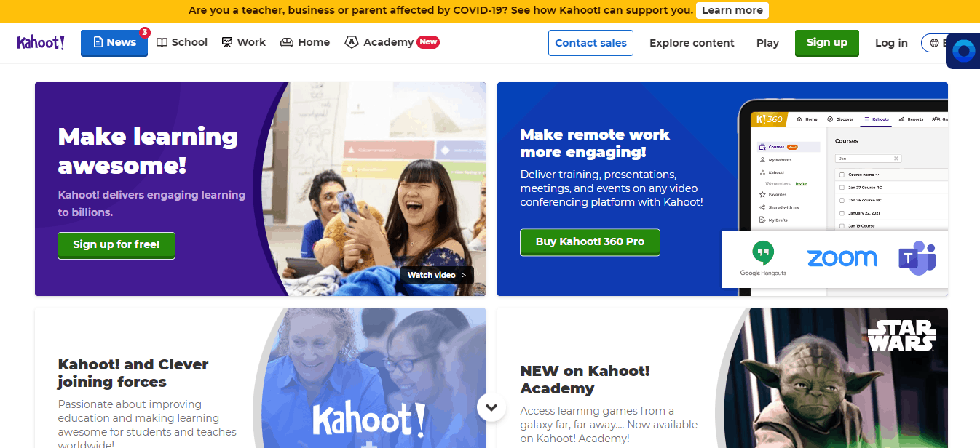
Task: Click the round scroll-down chevron button
Action: (x=491, y=407)
